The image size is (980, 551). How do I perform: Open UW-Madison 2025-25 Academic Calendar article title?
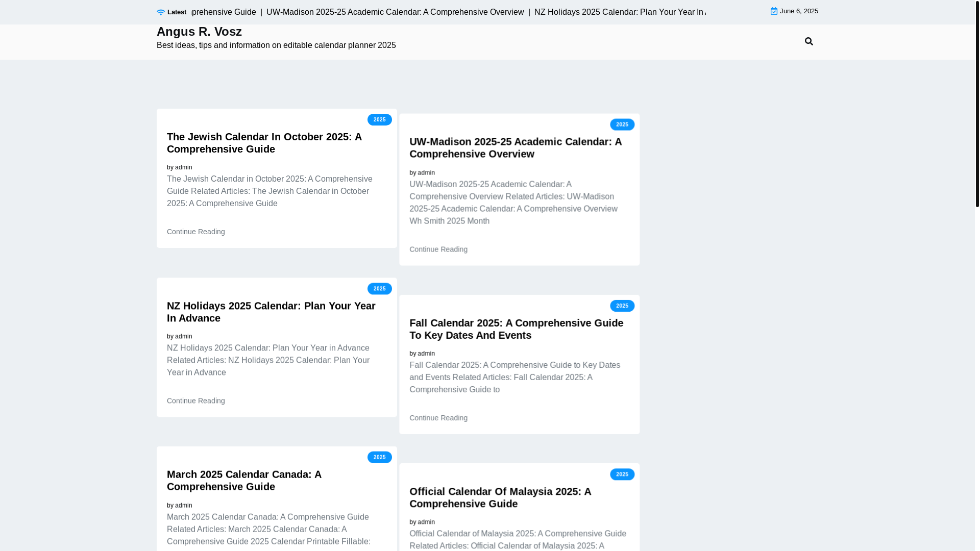pyautogui.click(x=516, y=148)
